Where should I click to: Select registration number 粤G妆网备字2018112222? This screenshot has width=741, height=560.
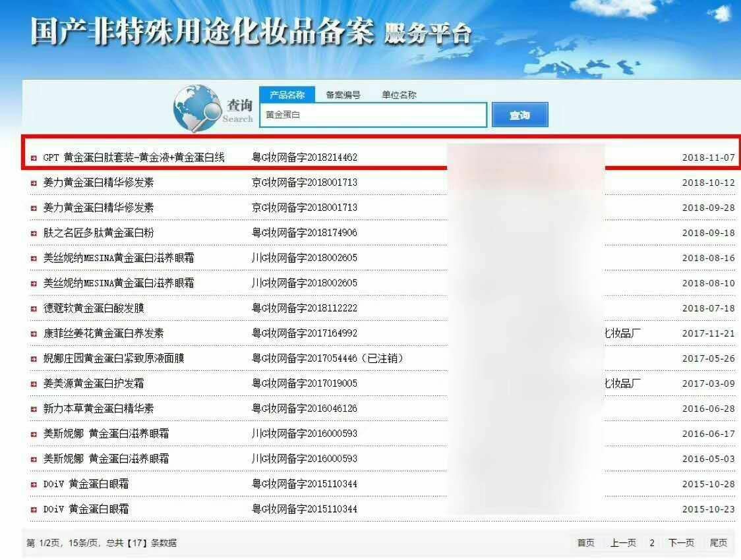(305, 308)
